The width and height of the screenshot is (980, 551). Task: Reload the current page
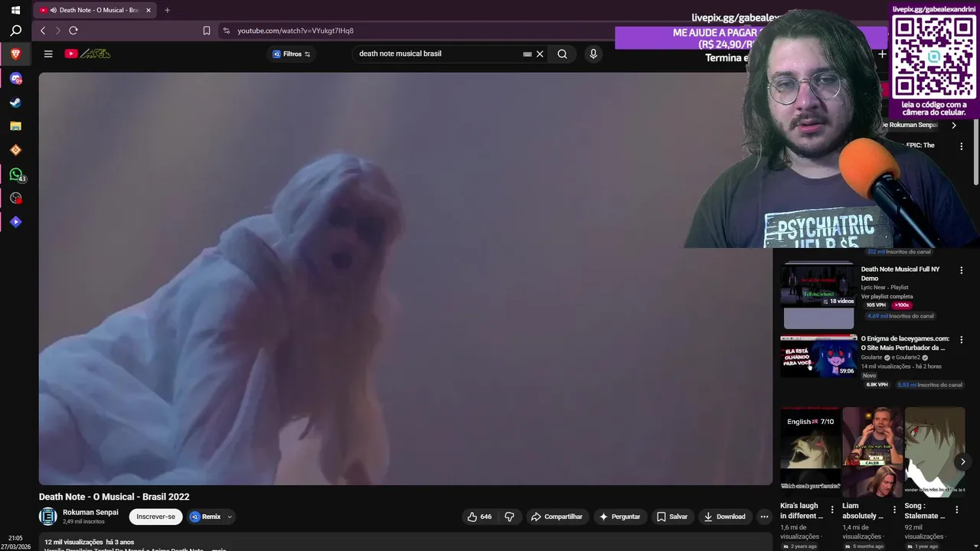tap(73, 31)
